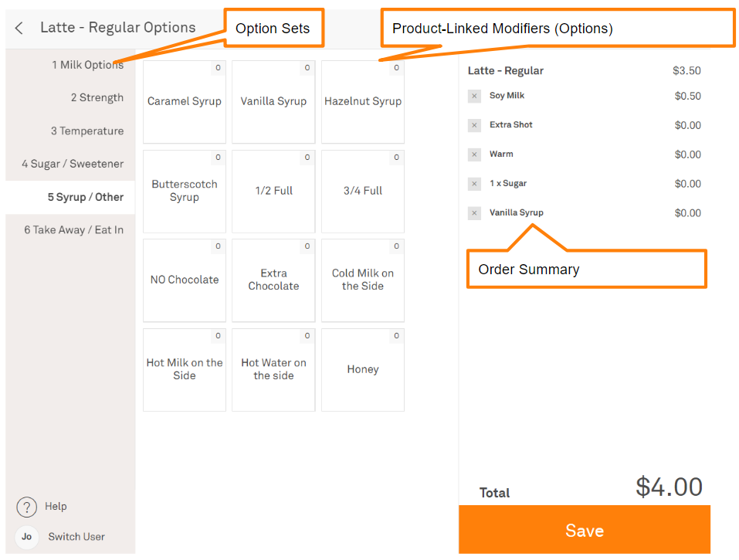The width and height of the screenshot is (739, 560).
Task: Pick Honey modifier tile
Action: pos(363,370)
